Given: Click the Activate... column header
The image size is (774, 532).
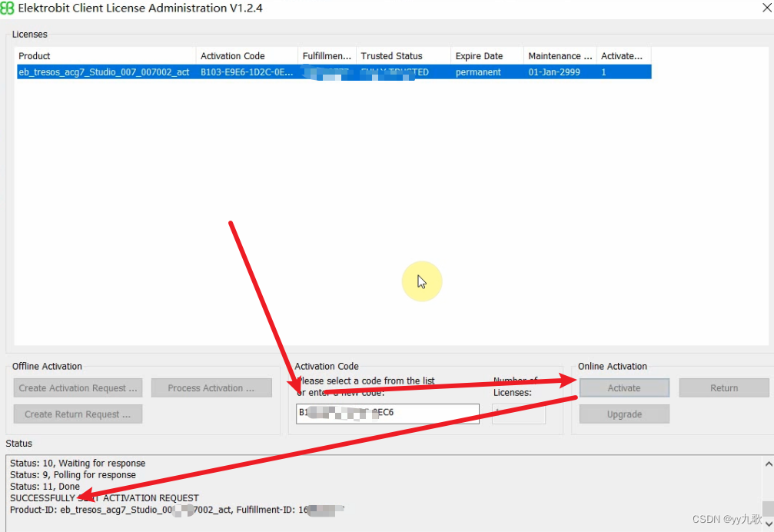Looking at the screenshot, I should pyautogui.click(x=623, y=56).
